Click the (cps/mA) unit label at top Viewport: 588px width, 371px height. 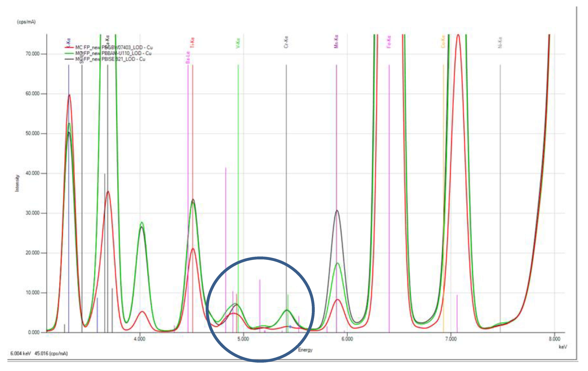coord(26,22)
